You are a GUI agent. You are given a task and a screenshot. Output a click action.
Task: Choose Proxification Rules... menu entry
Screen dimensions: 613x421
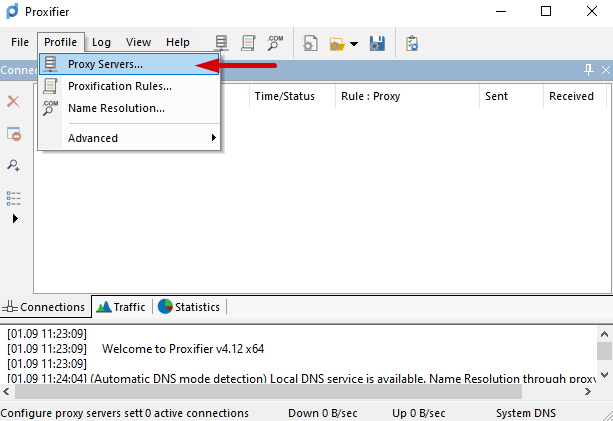click(129, 86)
